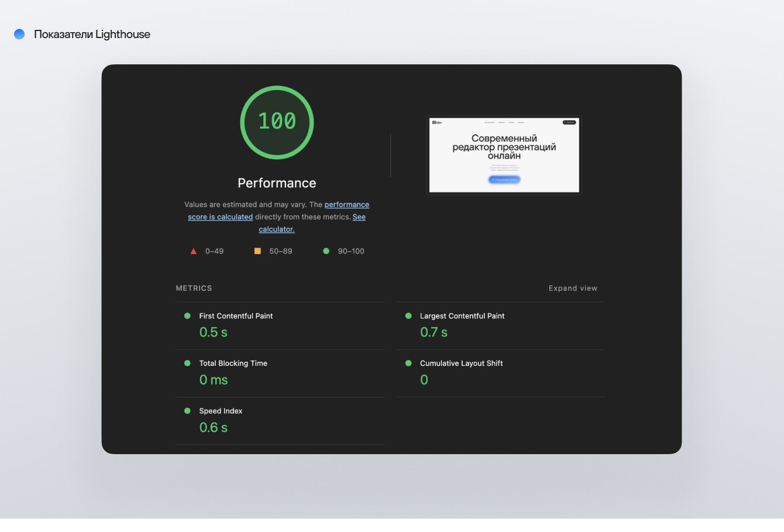Select the Total Blocking Time metric label
The width and height of the screenshot is (784, 532).
[233, 363]
